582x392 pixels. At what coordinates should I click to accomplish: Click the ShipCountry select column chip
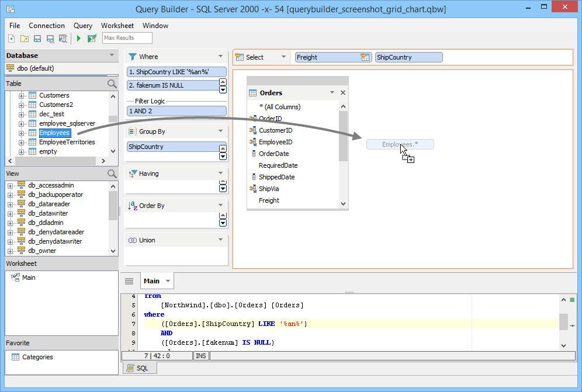(408, 57)
